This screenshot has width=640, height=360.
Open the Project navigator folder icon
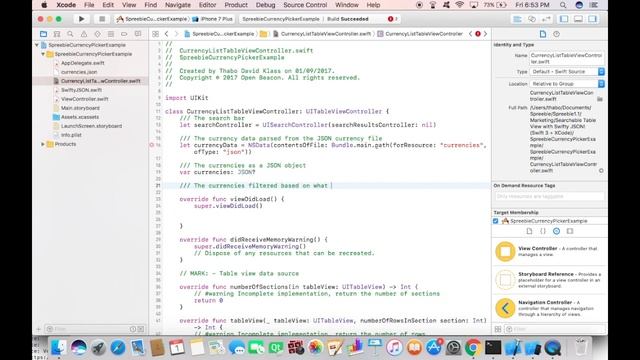[43, 34]
